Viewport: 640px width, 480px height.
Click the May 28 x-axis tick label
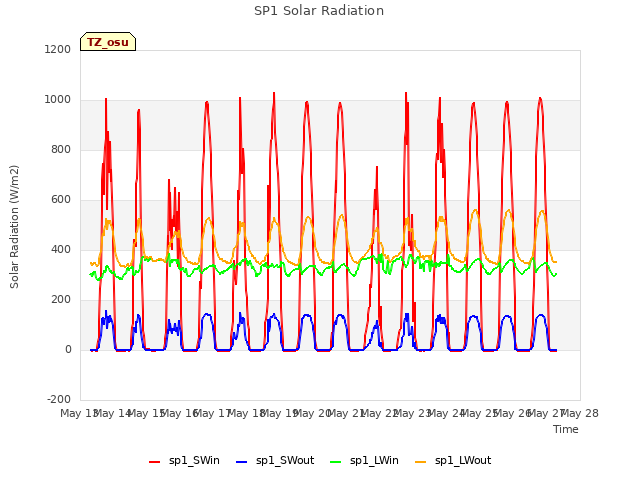pyautogui.click(x=580, y=413)
